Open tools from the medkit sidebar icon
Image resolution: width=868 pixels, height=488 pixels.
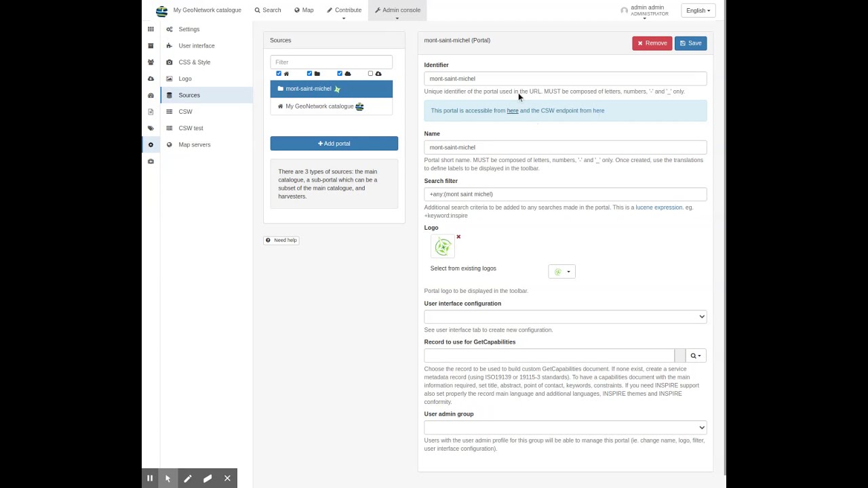(151, 161)
